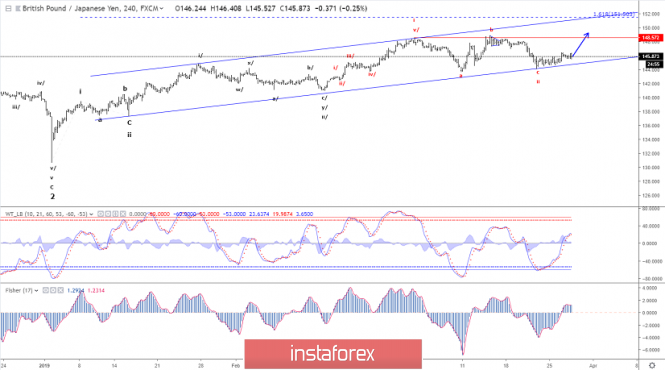
Task: Click the instaforex logo banner
Action: 333,353
